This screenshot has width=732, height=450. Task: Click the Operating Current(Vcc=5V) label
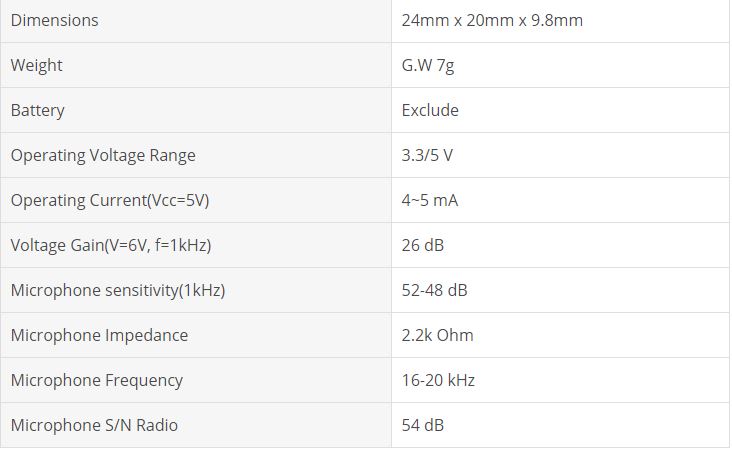(110, 200)
